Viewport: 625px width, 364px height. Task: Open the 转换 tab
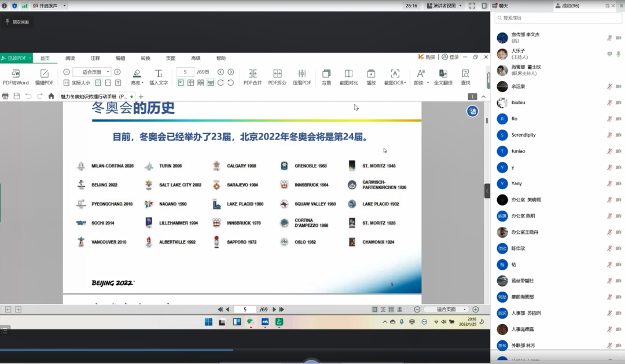click(145, 58)
